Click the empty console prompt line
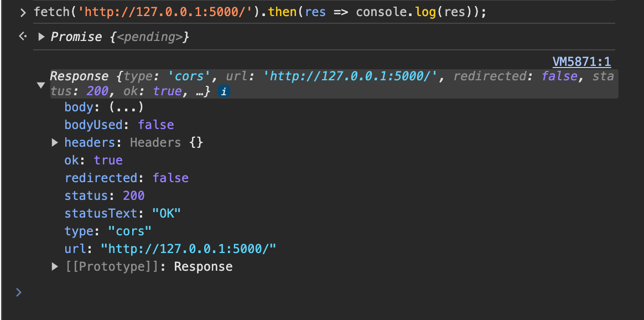644x320 pixels. tap(277, 292)
